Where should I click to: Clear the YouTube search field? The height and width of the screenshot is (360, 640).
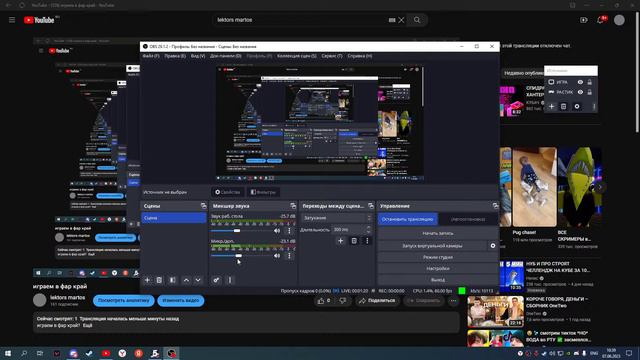pyautogui.click(x=402, y=20)
